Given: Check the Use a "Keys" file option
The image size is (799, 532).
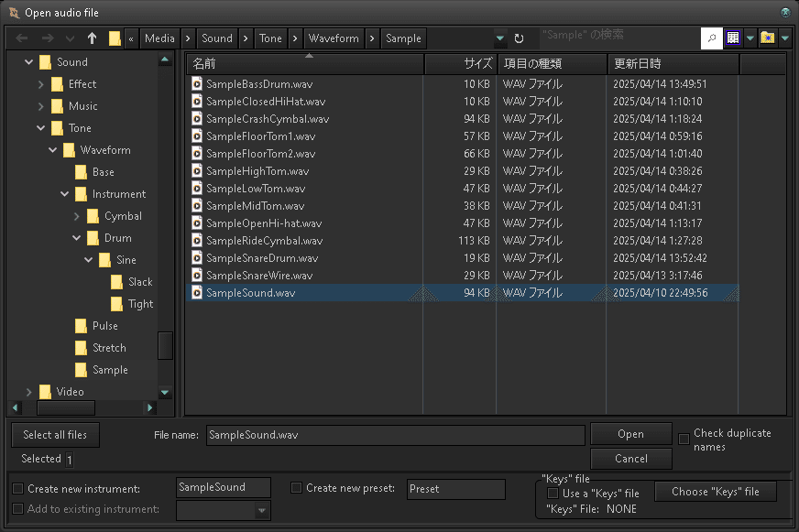Looking at the screenshot, I should click(x=553, y=493).
